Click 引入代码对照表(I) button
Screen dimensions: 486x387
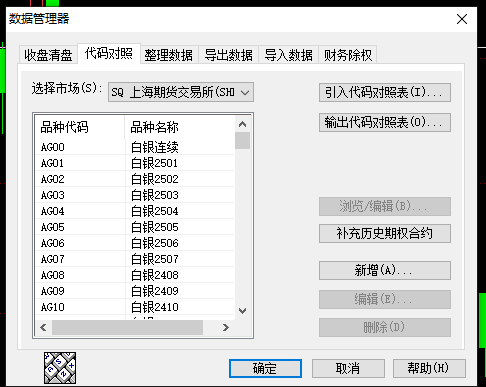pyautogui.click(x=385, y=92)
